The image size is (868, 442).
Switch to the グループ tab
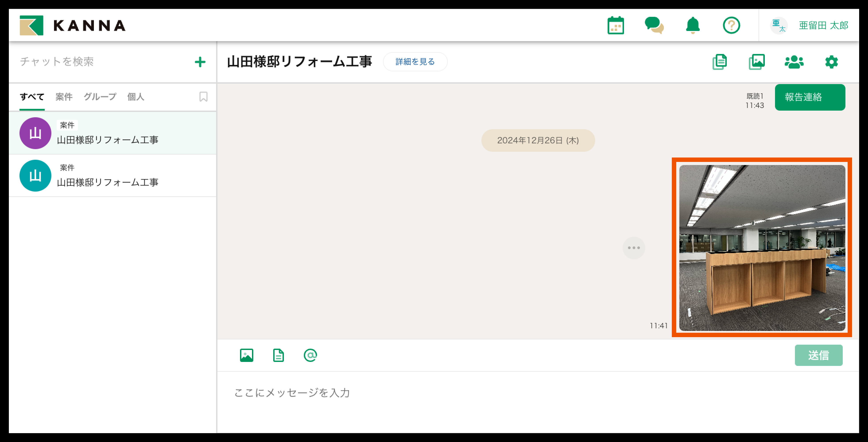click(x=100, y=97)
